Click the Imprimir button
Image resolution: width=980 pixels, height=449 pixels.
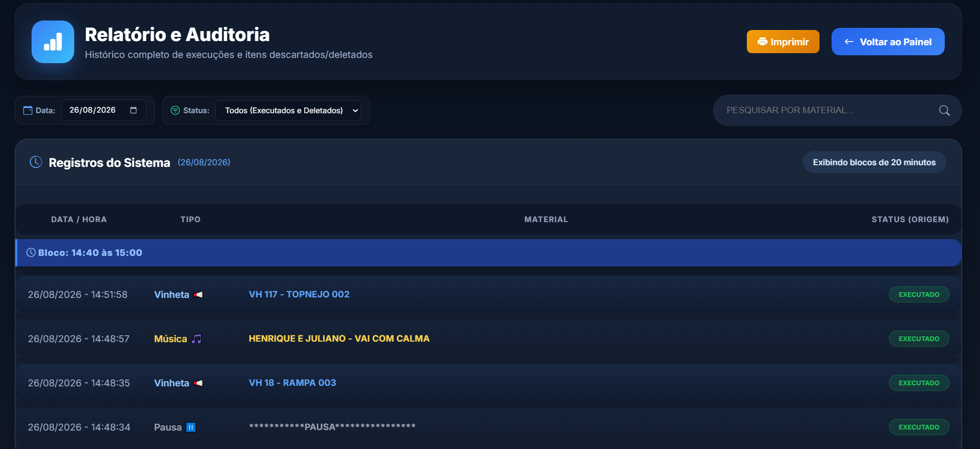[x=783, y=42]
